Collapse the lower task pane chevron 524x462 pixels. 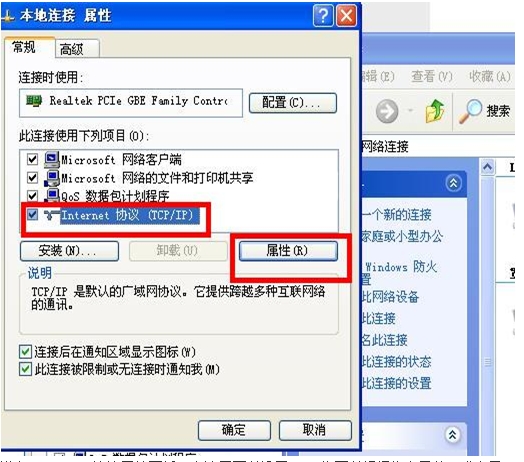point(452,435)
